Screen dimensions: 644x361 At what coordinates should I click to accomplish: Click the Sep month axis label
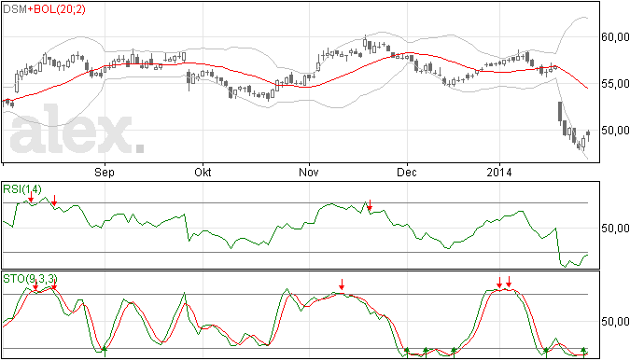(105, 172)
